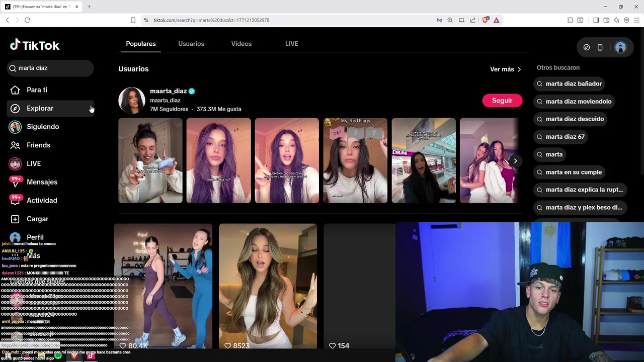Screen dimensions: 644x362
Task: Open Spotify from the taskbar
Action: (x=58, y=356)
